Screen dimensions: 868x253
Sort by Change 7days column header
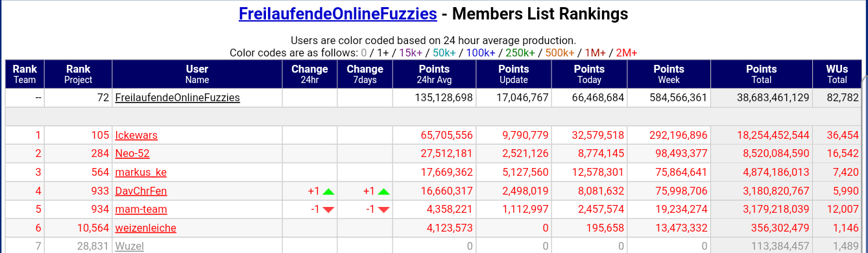365,74
